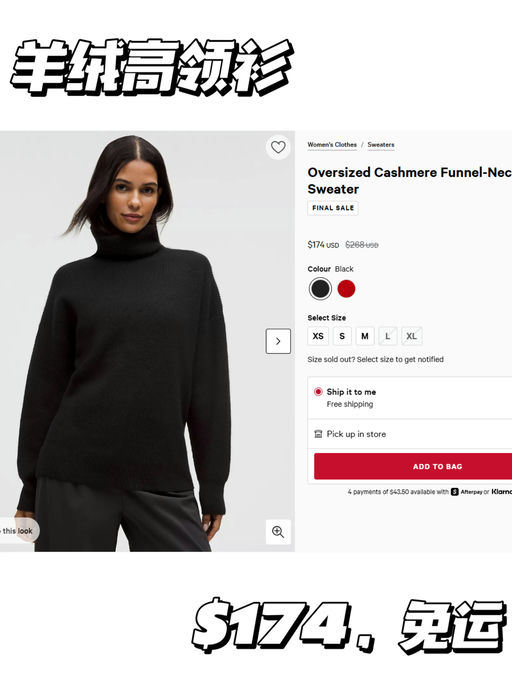Choose the red colour swatch

[346, 288]
